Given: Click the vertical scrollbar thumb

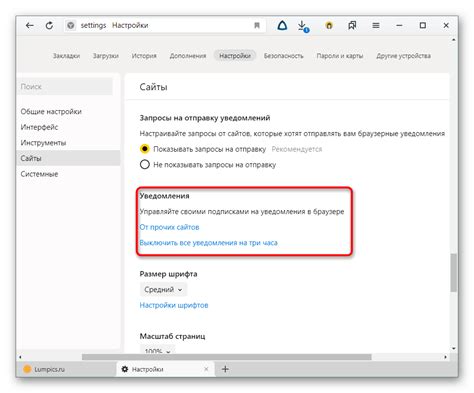Looking at the screenshot, I should click(454, 273).
